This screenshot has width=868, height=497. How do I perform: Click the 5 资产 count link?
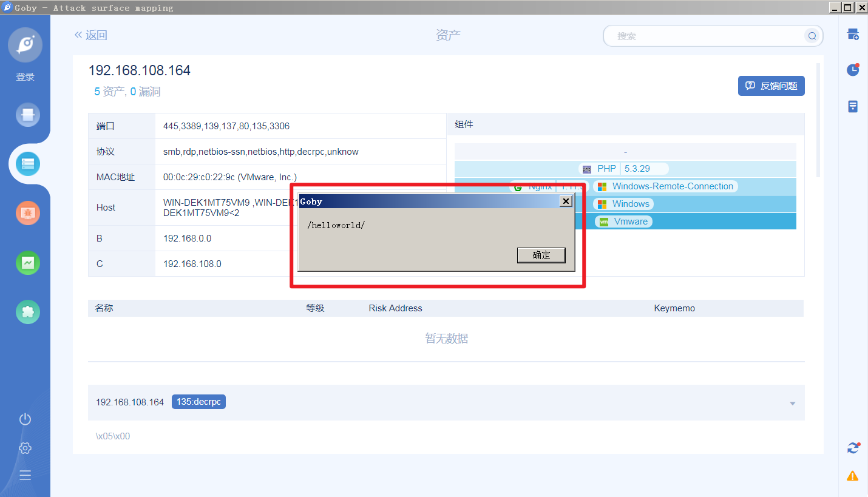(x=109, y=92)
